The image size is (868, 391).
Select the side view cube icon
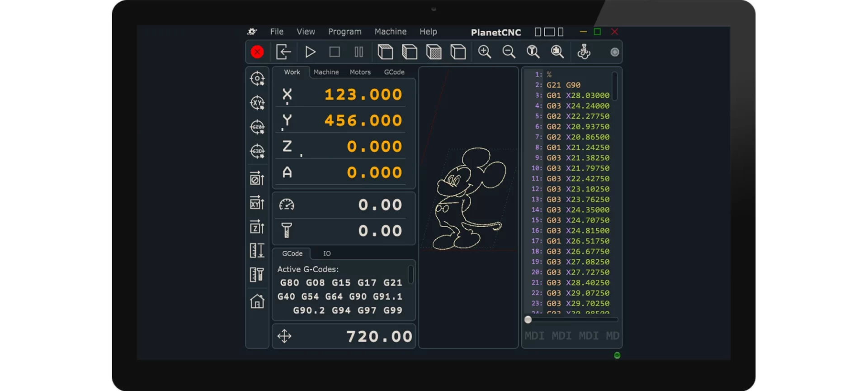[410, 52]
